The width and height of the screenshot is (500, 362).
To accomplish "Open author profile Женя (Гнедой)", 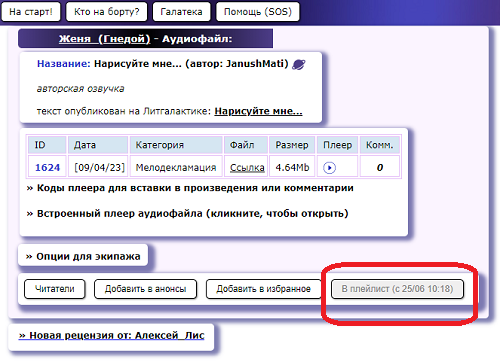I will point(104,39).
